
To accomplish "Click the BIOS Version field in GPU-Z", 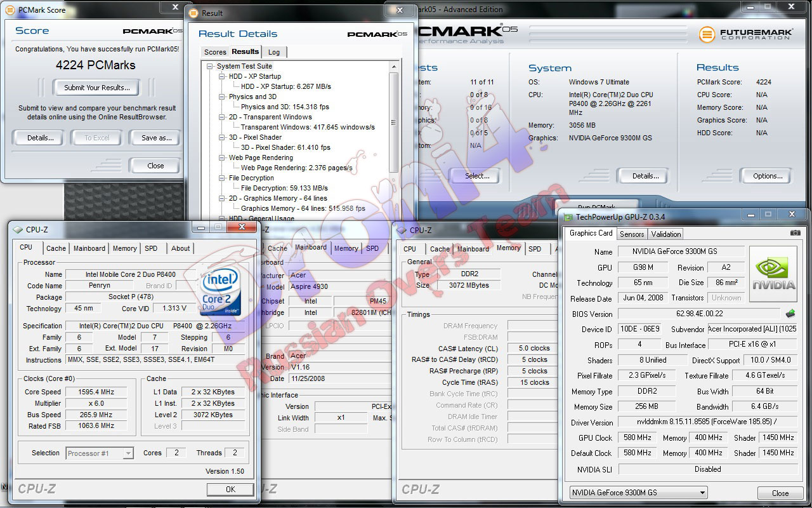I will point(698,314).
